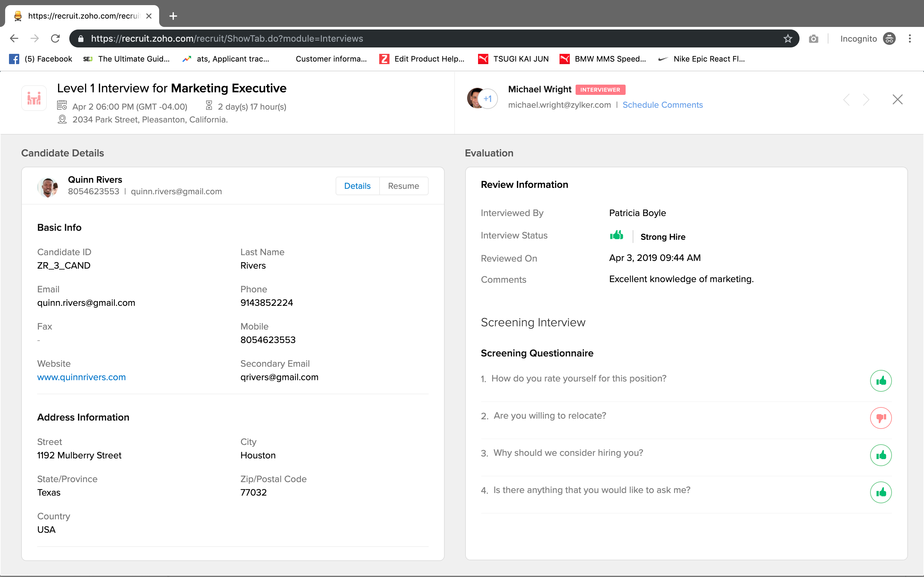Click the Strong Hire thumbs-up status icon
The image size is (924, 577).
(x=616, y=236)
